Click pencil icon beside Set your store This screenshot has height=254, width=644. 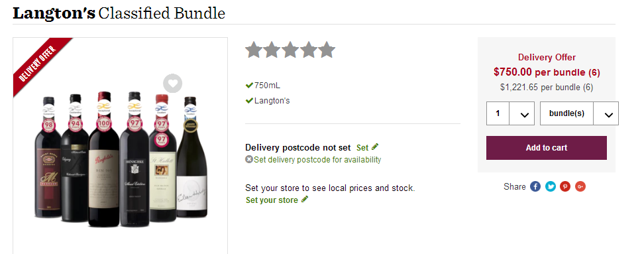point(304,200)
